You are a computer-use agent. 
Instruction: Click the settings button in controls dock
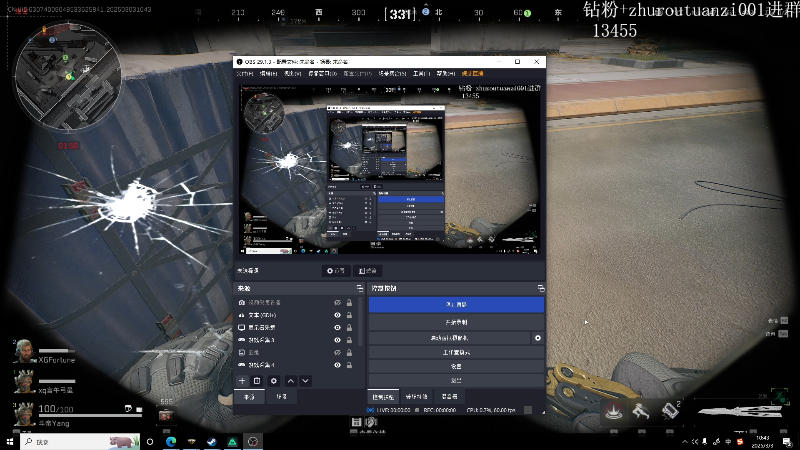coord(456,366)
